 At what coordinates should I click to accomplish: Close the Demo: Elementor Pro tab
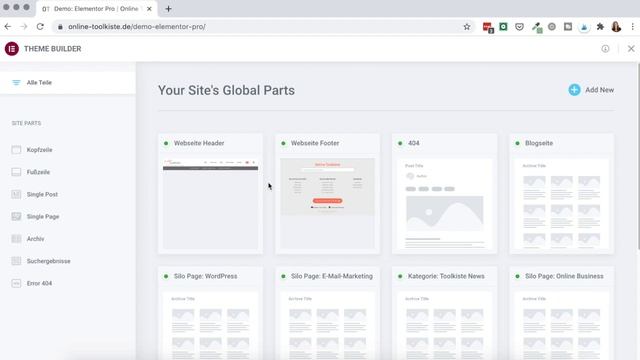click(149, 9)
